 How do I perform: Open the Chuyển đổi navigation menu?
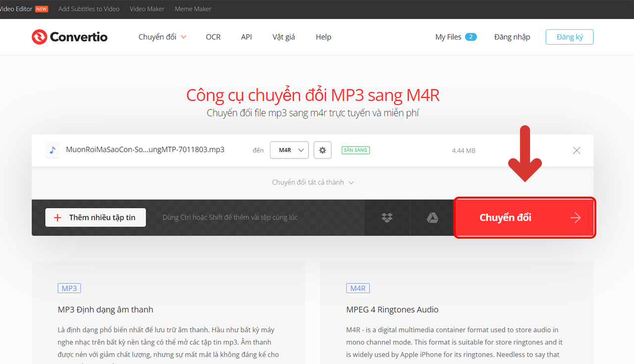(162, 37)
